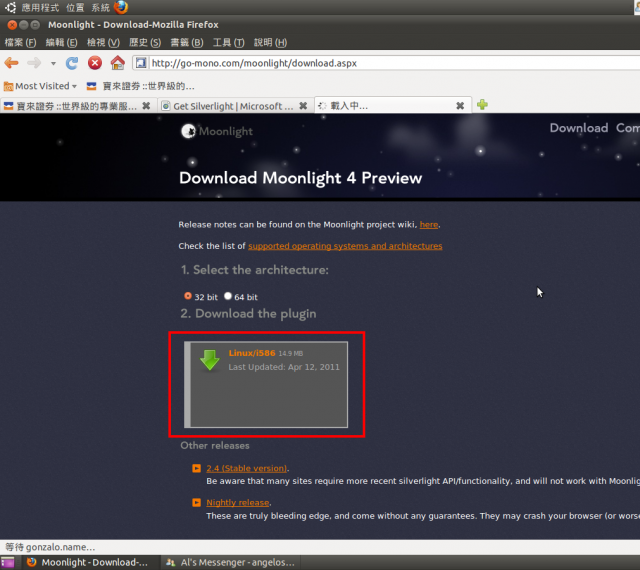This screenshot has height=570, width=640.
Task: Open the history dropdown next to Forward
Action: click(53, 63)
